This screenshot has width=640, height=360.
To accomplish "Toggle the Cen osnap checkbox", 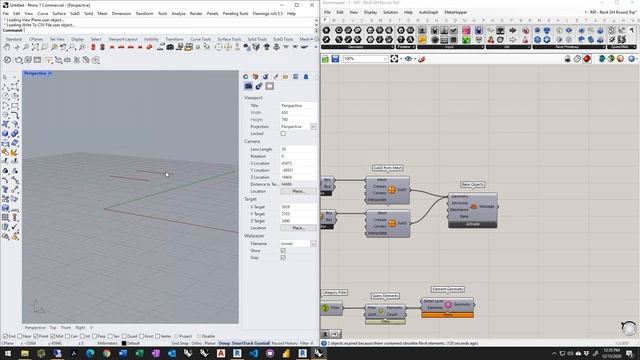I will tap(68, 336).
